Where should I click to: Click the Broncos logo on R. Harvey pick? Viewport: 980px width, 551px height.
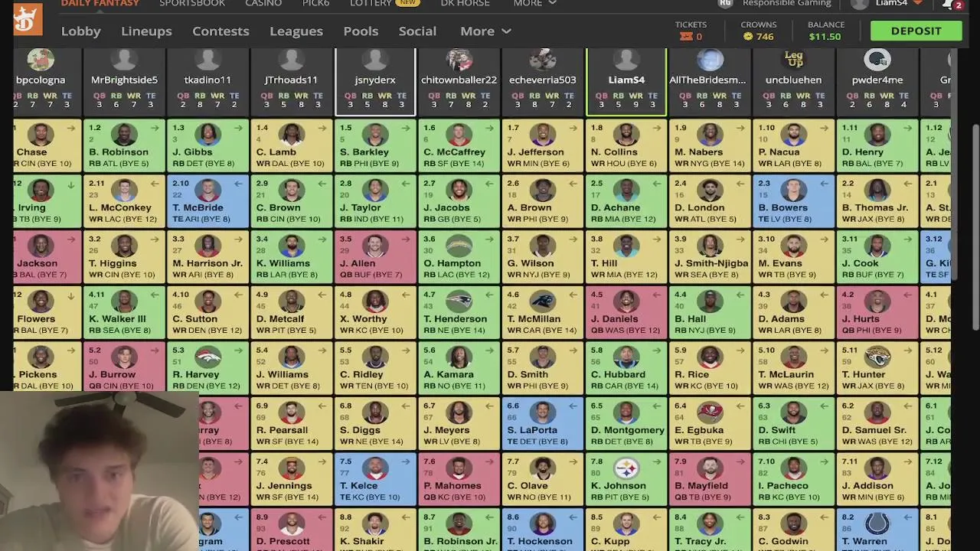[207, 357]
